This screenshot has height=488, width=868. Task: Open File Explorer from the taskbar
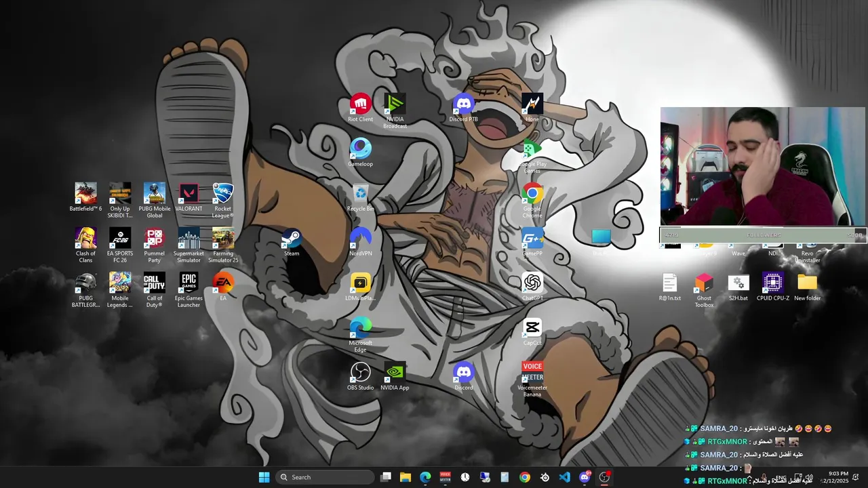406,477
